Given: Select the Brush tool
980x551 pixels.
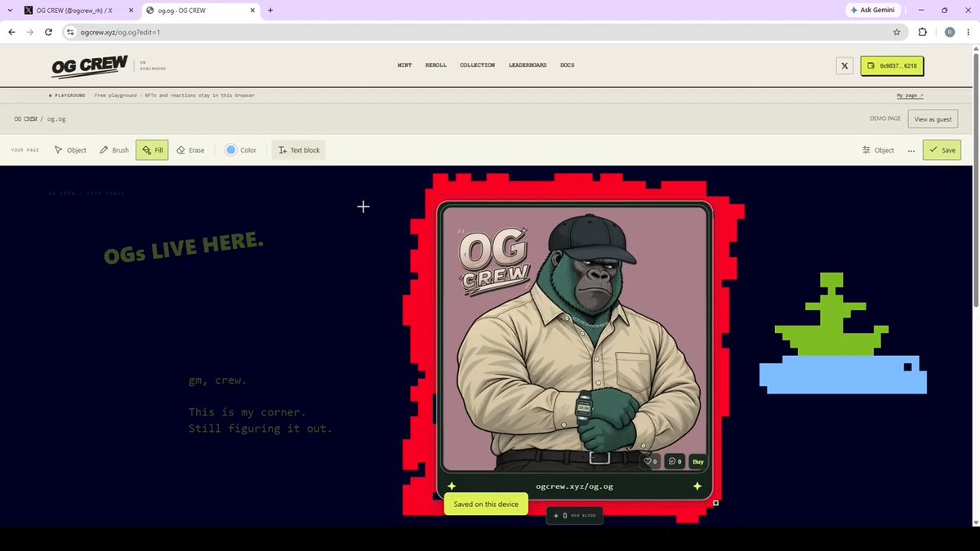Looking at the screenshot, I should [114, 150].
